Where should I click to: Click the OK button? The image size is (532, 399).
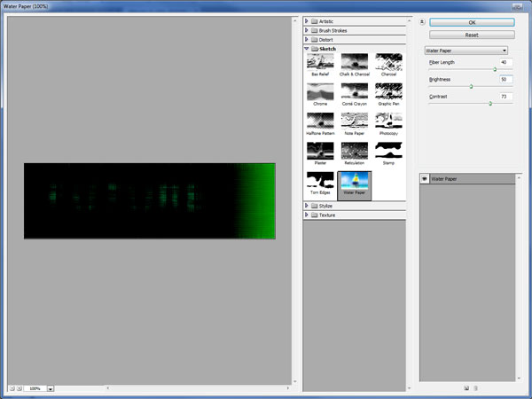pos(472,21)
